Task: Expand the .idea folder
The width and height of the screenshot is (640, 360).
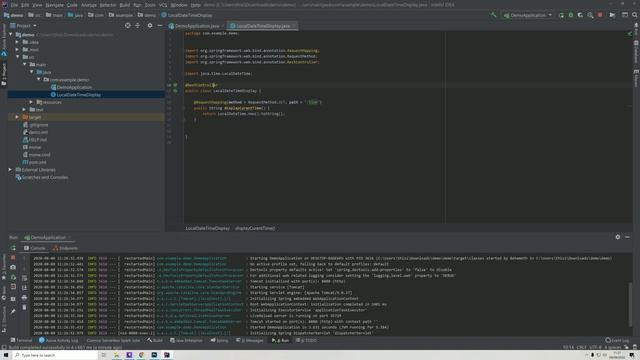Action: point(17,42)
